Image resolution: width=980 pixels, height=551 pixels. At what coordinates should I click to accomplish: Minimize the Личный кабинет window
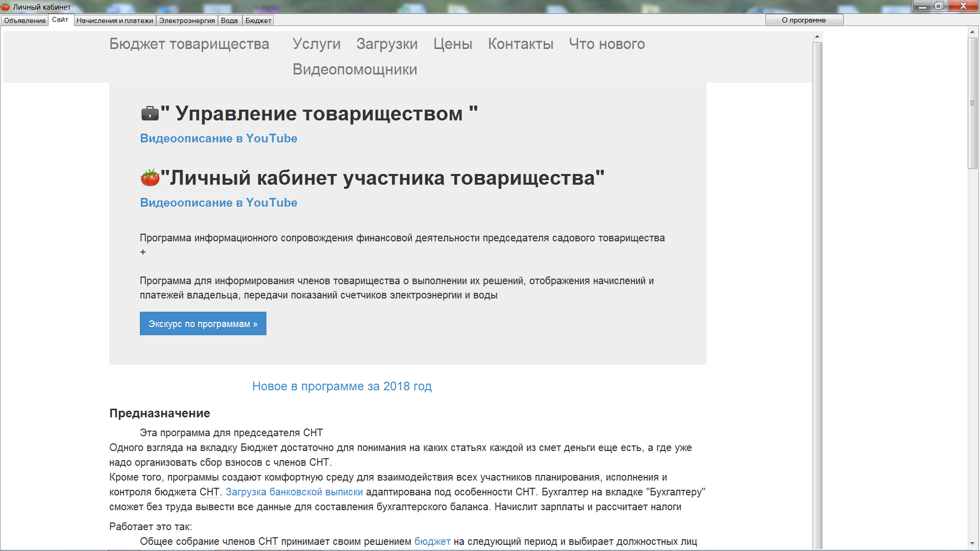(922, 6)
